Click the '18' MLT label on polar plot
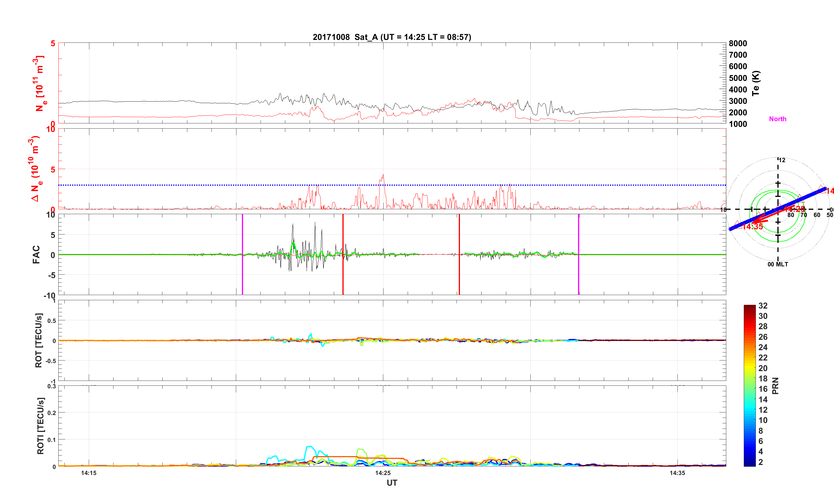The image size is (834, 504). pyautogui.click(x=723, y=210)
